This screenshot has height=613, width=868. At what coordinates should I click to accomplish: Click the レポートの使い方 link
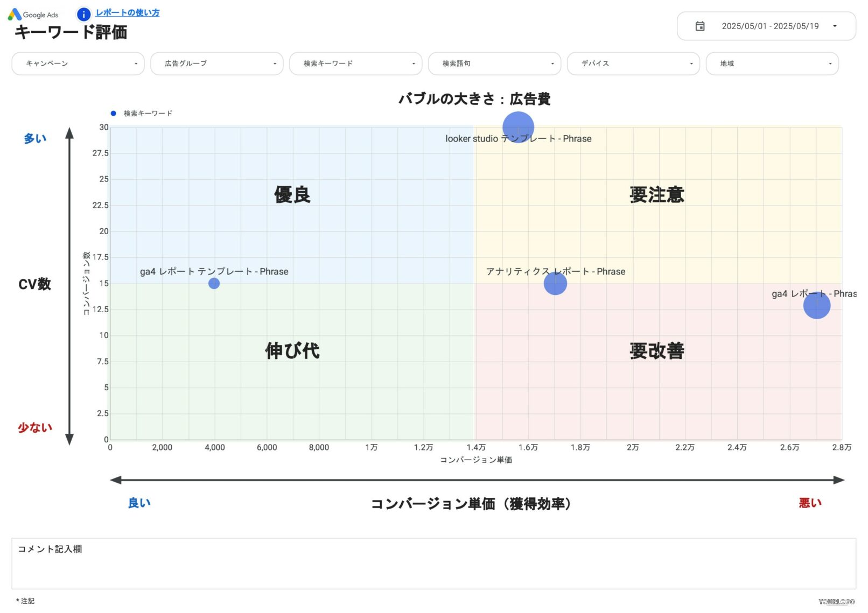127,12
